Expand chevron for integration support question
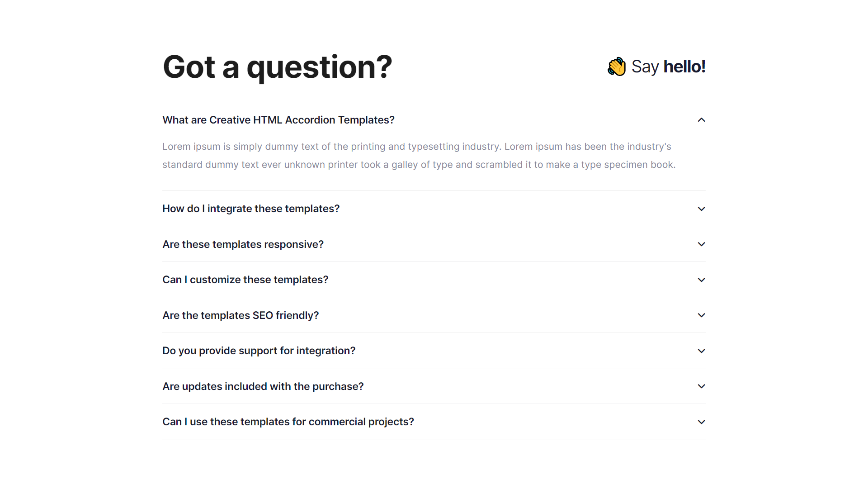868x490 pixels. [701, 351]
